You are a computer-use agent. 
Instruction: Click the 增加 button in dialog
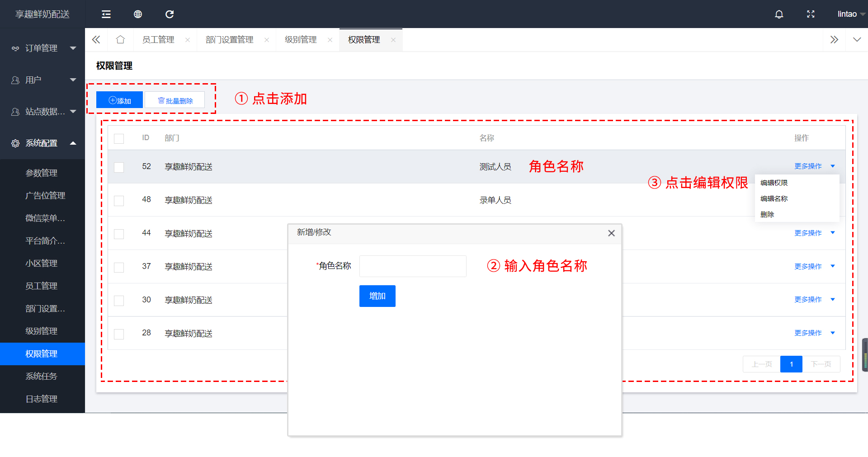(377, 296)
